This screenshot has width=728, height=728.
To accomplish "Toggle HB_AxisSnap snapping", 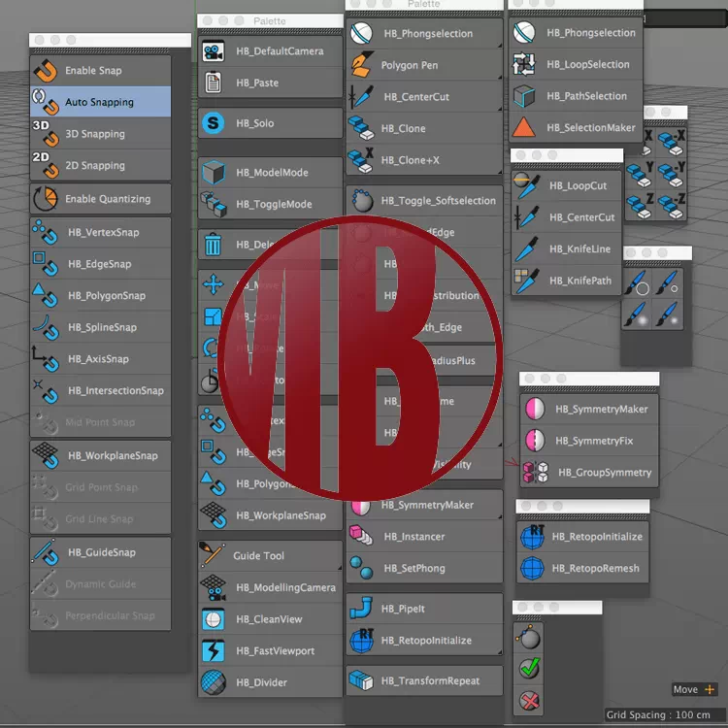I will (x=100, y=359).
